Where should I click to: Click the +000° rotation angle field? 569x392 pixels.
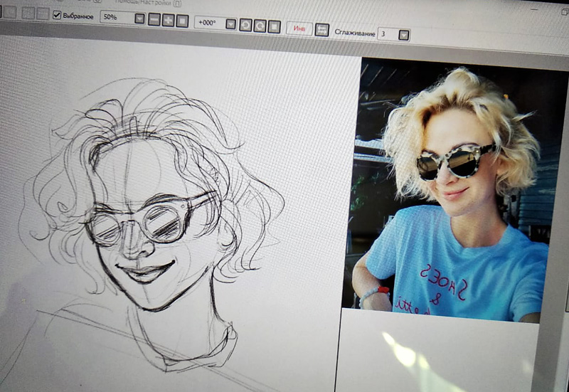tap(209, 23)
